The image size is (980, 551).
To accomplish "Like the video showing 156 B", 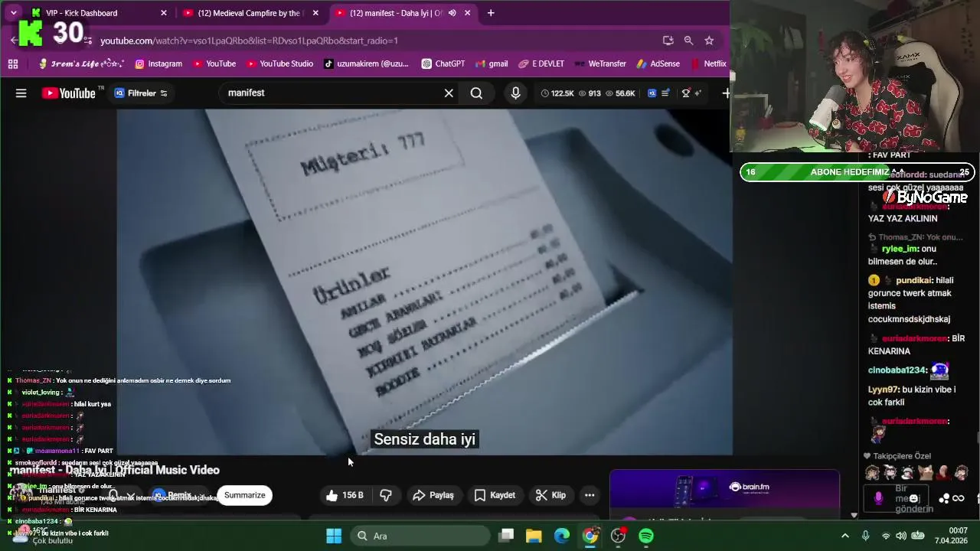I will point(345,495).
